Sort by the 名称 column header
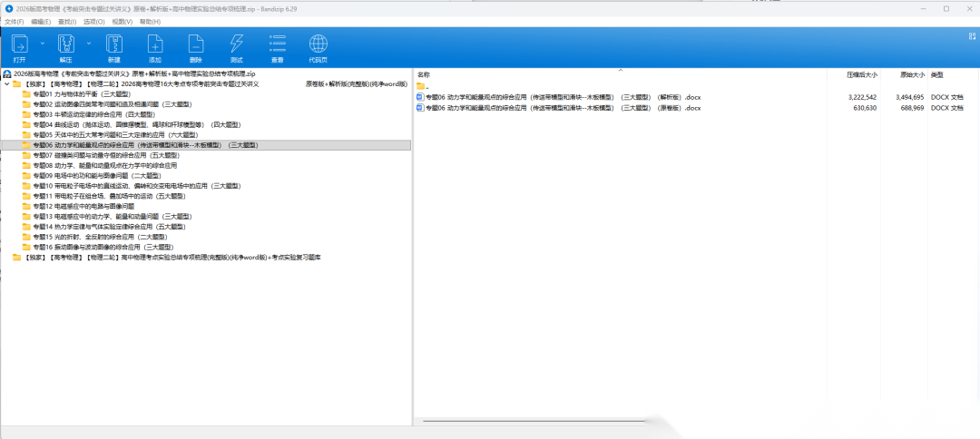This screenshot has height=439, width=980. click(x=424, y=74)
